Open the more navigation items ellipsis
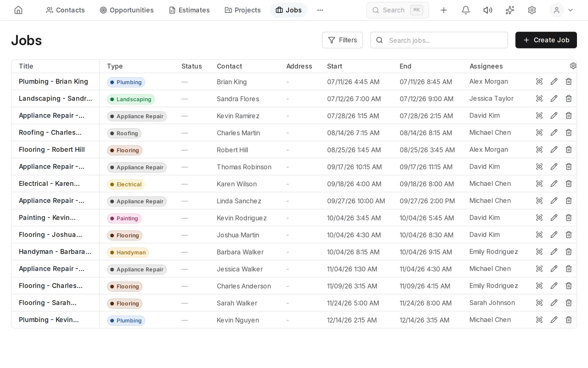The image size is (588, 368). click(x=320, y=10)
